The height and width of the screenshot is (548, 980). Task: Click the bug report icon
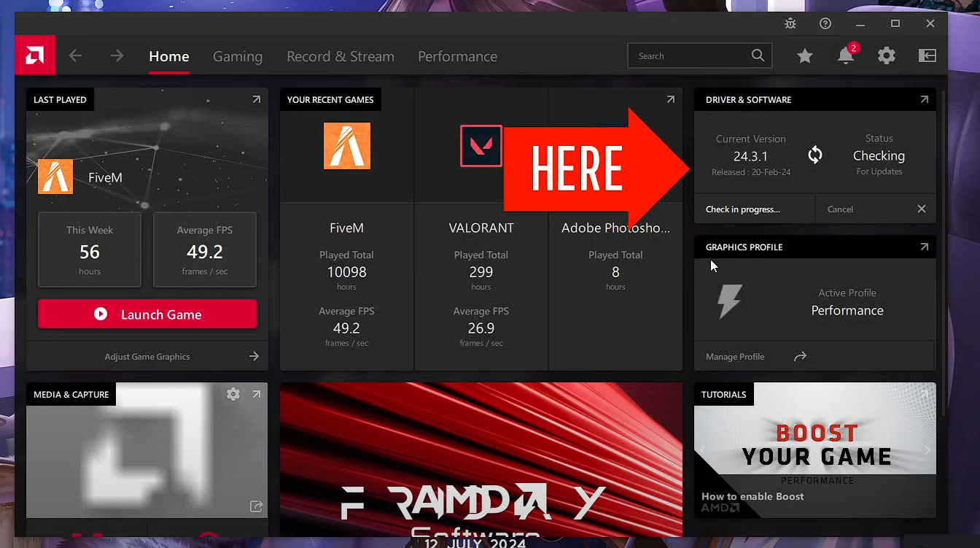pos(790,23)
